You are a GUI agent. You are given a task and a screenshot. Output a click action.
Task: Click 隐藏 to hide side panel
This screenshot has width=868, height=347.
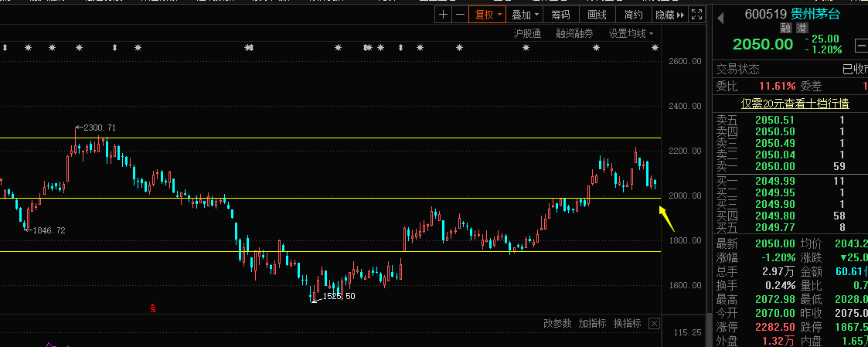point(669,15)
